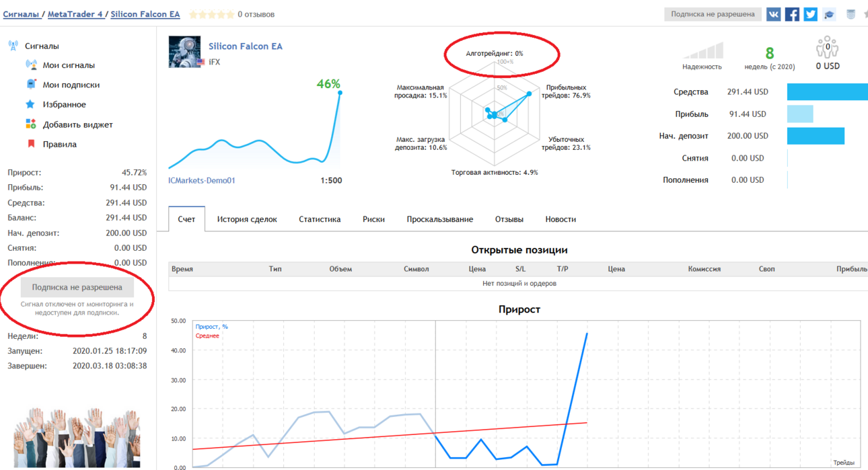Click the Сигналы sidebar heading
Viewport: 868px width, 470px height.
[42, 46]
